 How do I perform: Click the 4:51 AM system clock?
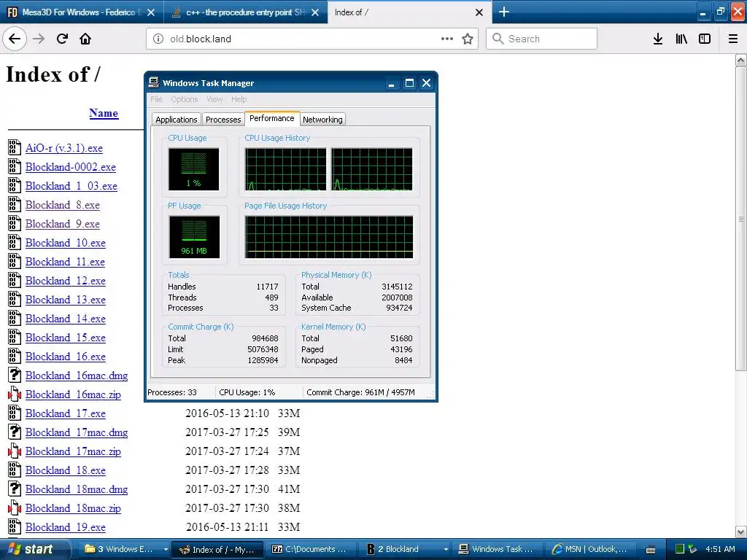pos(720,549)
